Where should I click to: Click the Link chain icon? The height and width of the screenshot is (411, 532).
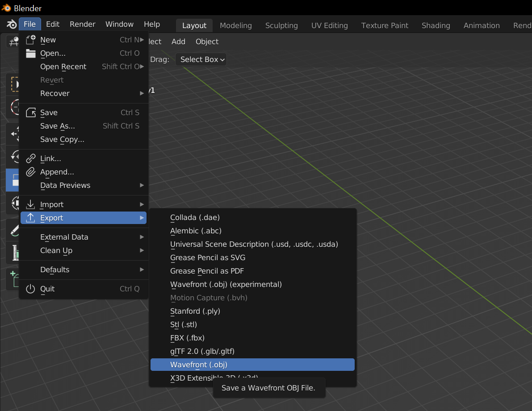click(30, 158)
